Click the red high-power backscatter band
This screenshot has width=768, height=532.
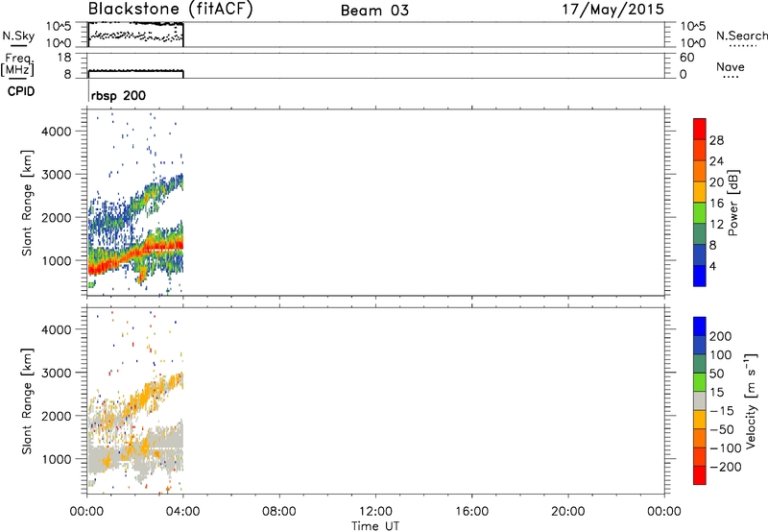(134, 254)
